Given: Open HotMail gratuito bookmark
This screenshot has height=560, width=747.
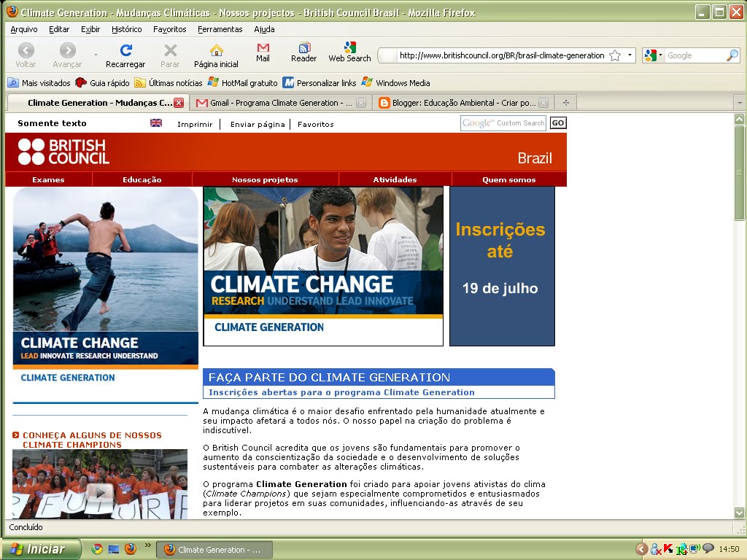Looking at the screenshot, I should (242, 83).
